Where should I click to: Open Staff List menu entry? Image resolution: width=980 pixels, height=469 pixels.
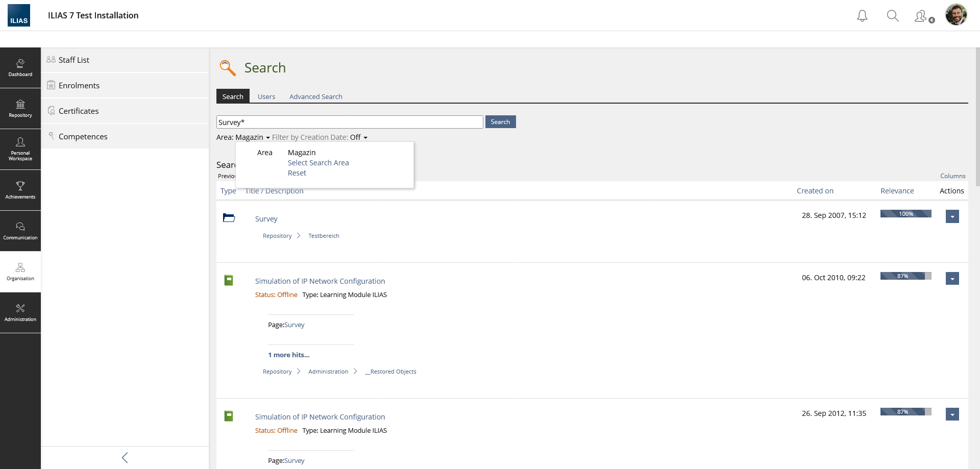click(x=74, y=60)
